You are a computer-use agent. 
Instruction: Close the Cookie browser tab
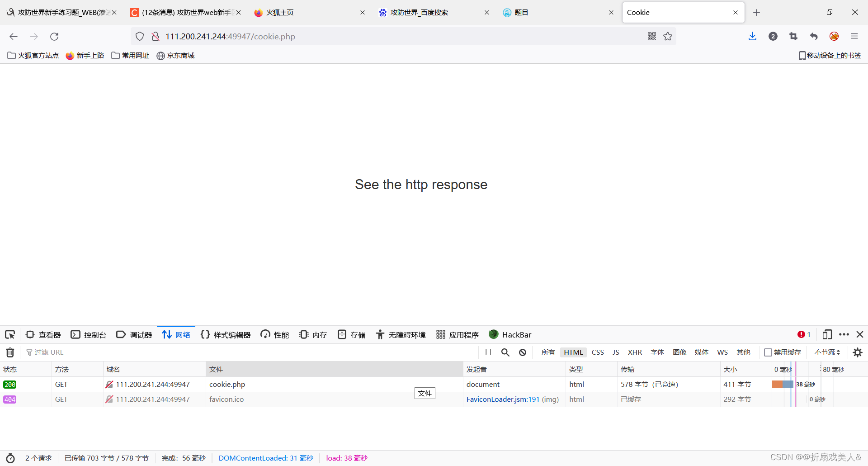(x=736, y=13)
